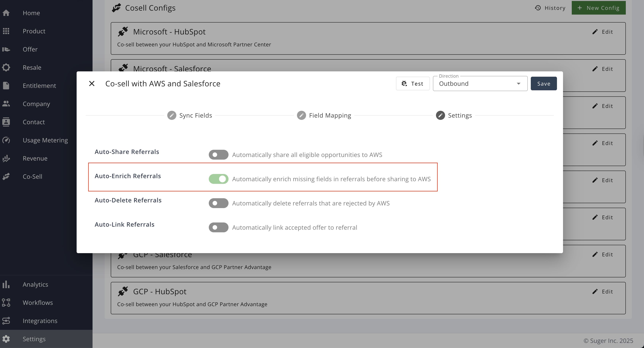
Task: Toggle Auto-Link Referrals switch
Action: coord(218,227)
